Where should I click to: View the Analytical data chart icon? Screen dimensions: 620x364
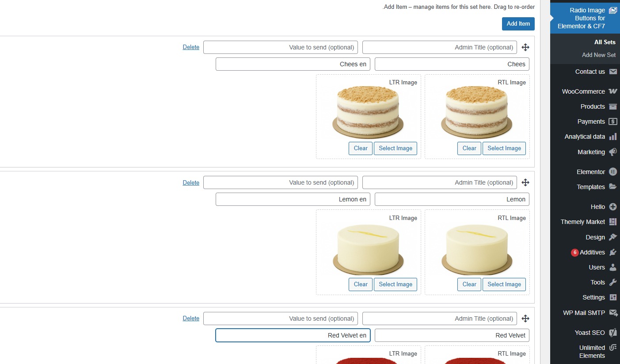[613, 136]
